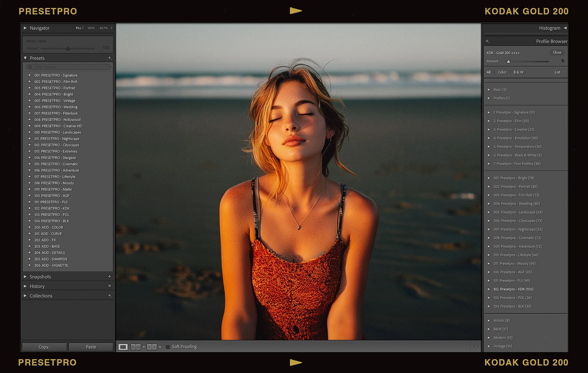Screen dimensions: 588x373
Task: Add a new snapshot with plus icon
Action: [x=109, y=277]
